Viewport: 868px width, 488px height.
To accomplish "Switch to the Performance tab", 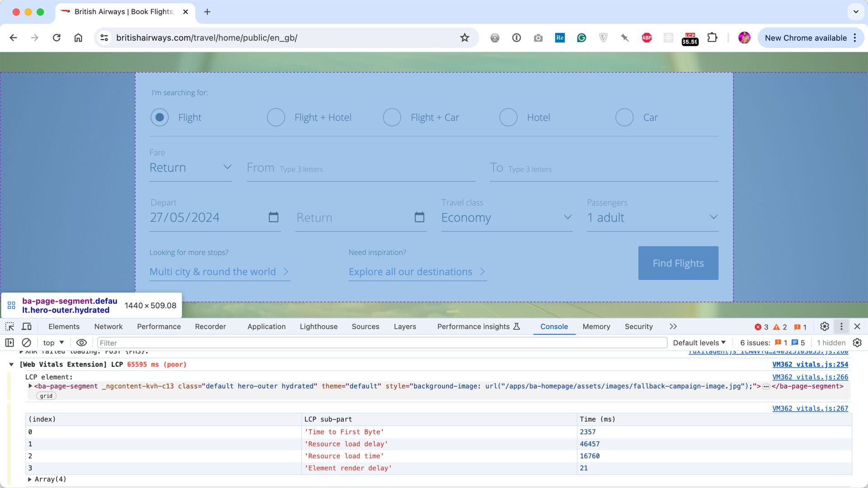I will pyautogui.click(x=159, y=326).
